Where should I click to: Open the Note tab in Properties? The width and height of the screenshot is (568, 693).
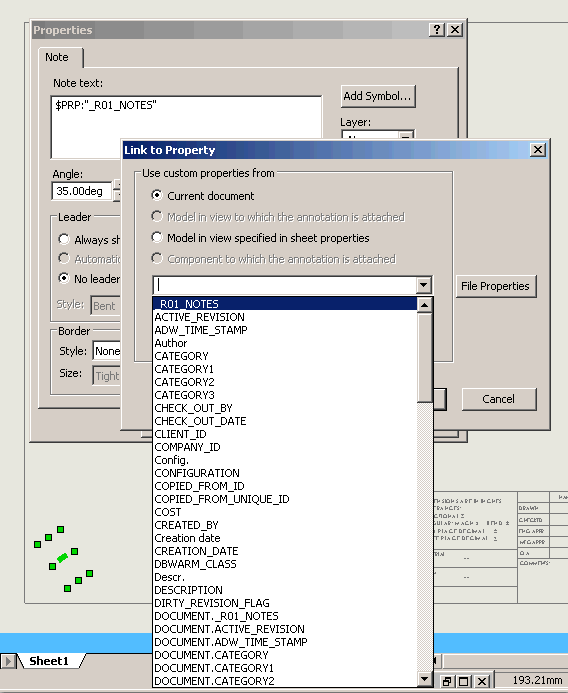tap(57, 57)
